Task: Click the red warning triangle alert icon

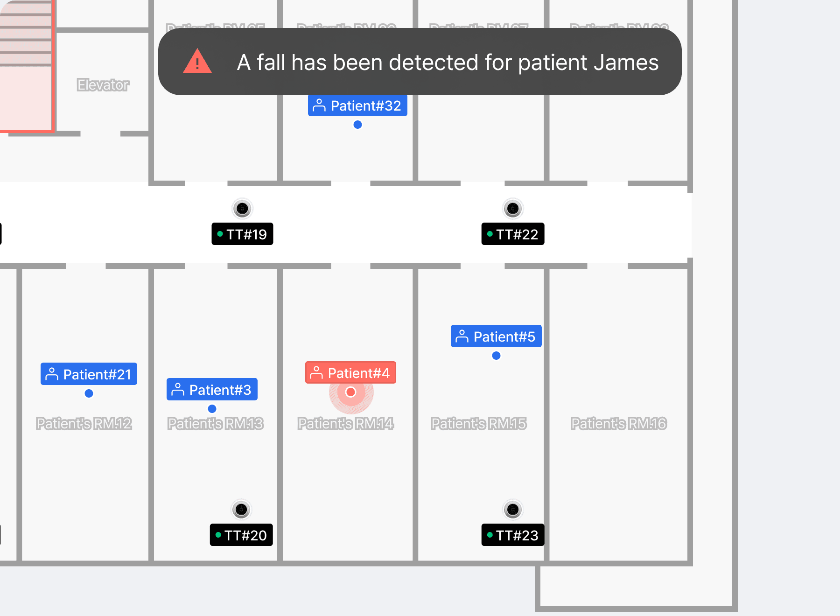Action: click(197, 62)
